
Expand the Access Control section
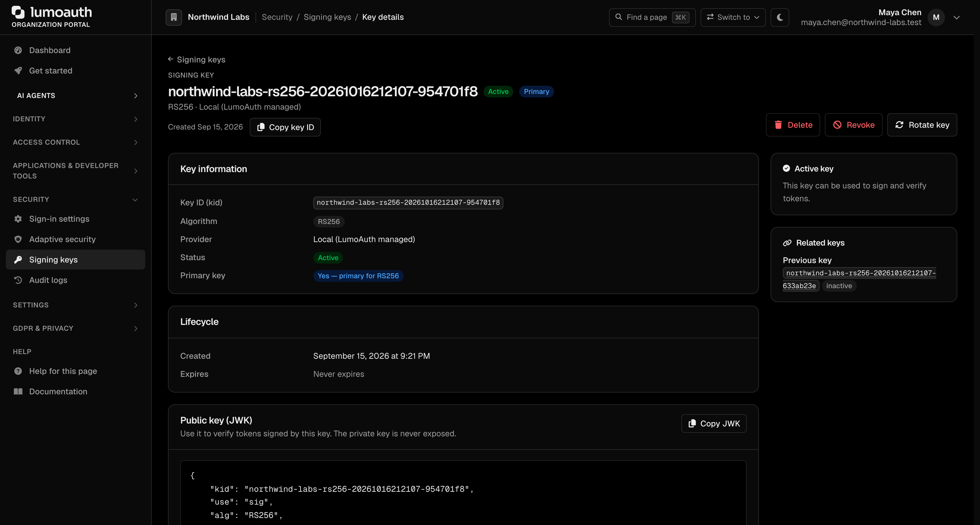(75, 142)
